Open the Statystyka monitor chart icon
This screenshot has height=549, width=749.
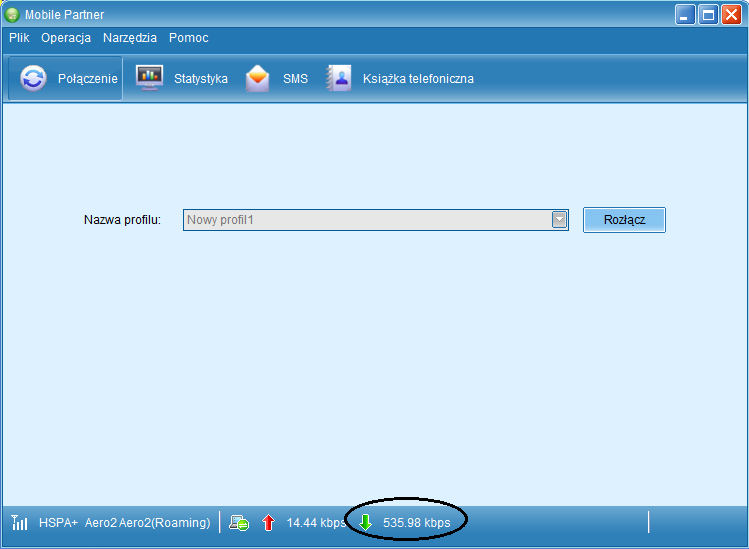click(149, 78)
